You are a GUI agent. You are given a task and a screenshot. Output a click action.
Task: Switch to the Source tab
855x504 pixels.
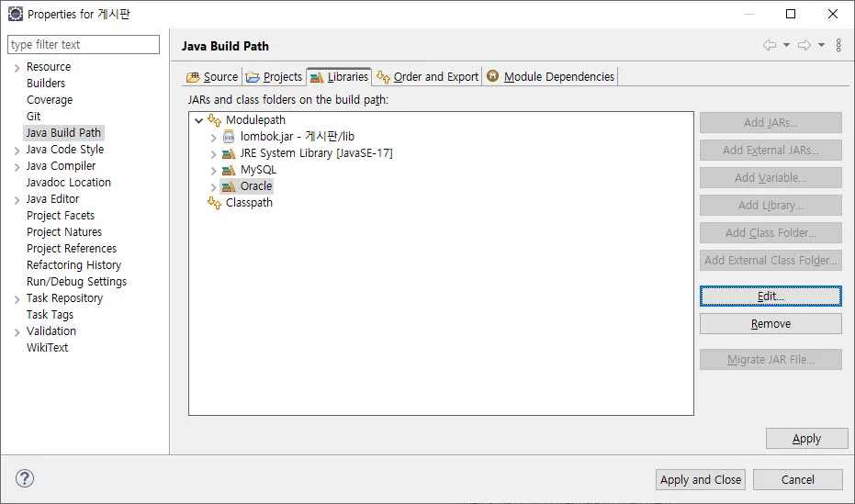(212, 76)
